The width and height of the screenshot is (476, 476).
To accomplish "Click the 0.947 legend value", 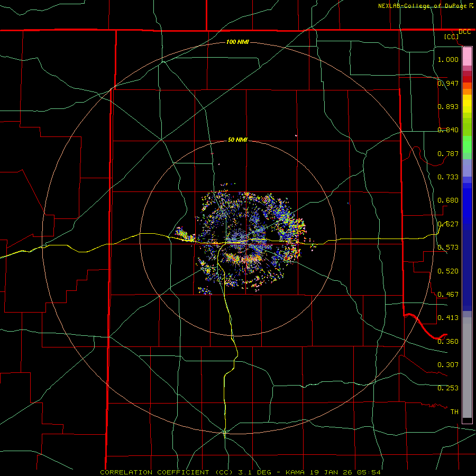I will point(448,83).
